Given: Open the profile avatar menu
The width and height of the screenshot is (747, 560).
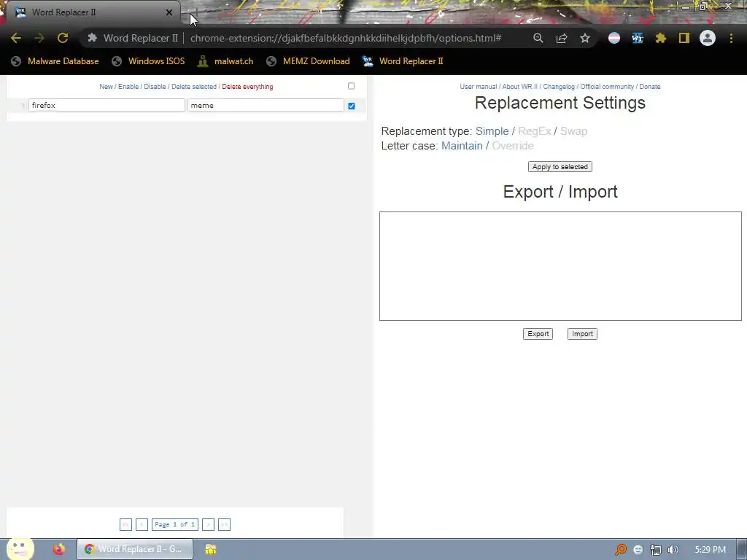Looking at the screenshot, I should click(708, 38).
